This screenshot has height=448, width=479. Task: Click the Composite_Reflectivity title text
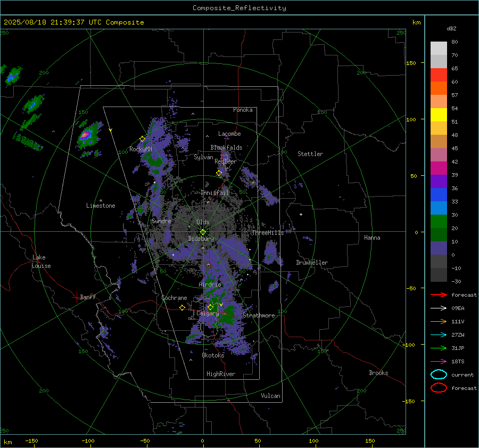tap(239, 8)
